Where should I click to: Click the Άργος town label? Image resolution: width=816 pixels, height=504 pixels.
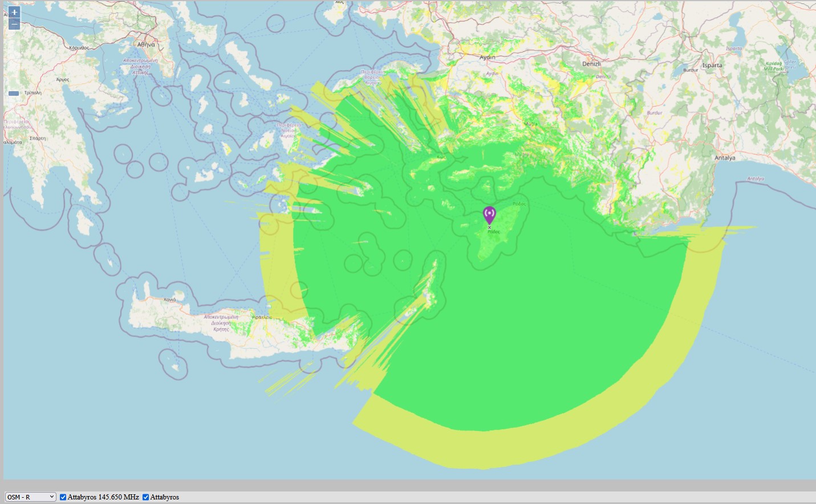pos(62,80)
